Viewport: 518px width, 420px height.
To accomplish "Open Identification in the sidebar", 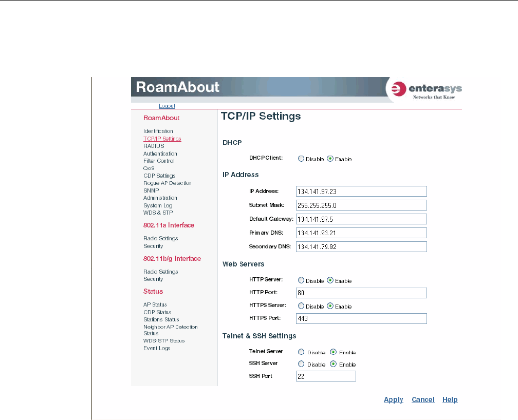I will click(x=158, y=131).
